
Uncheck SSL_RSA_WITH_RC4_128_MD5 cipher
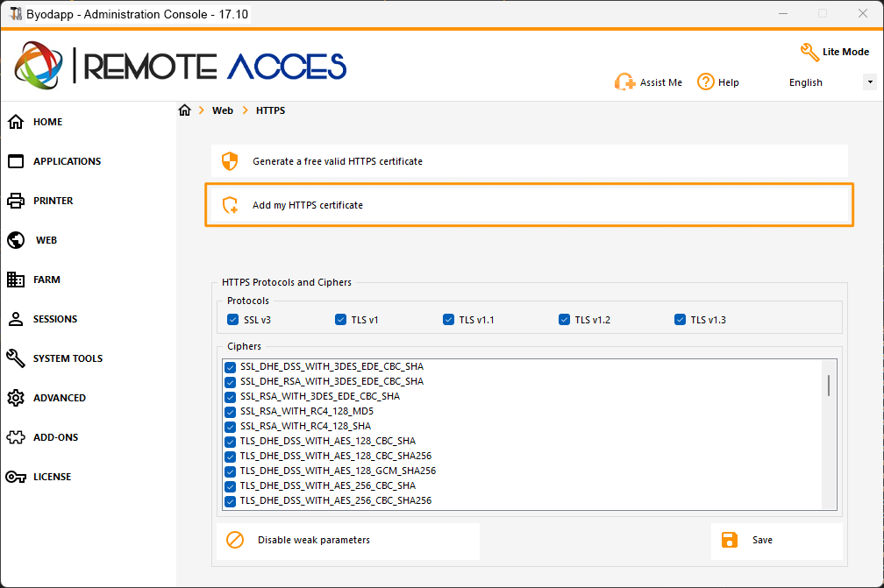[x=230, y=412]
